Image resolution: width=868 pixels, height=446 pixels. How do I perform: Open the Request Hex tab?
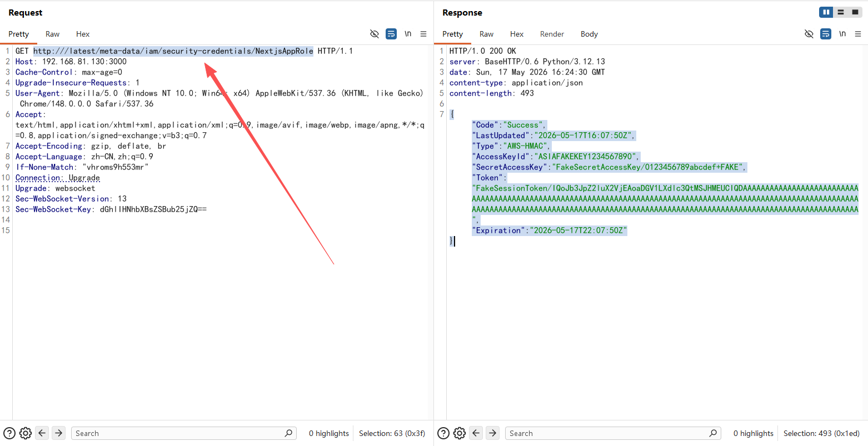coord(83,34)
